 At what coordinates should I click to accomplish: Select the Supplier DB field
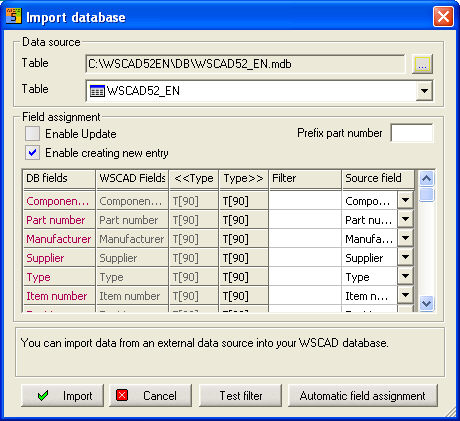[59, 258]
